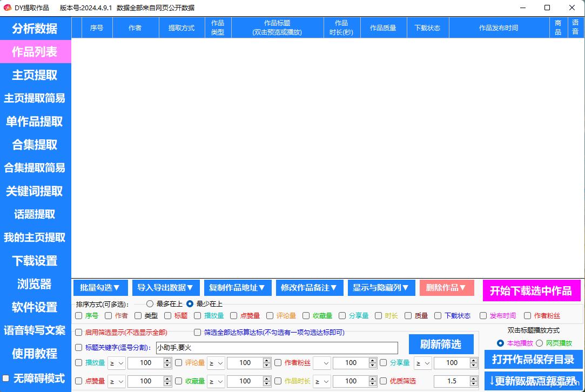Click the 标题关键字 text input field
This screenshot has width=585, height=392.
[277, 348]
